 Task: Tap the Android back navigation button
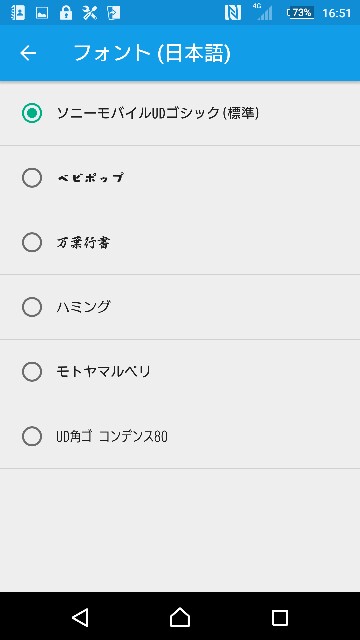tap(80, 617)
